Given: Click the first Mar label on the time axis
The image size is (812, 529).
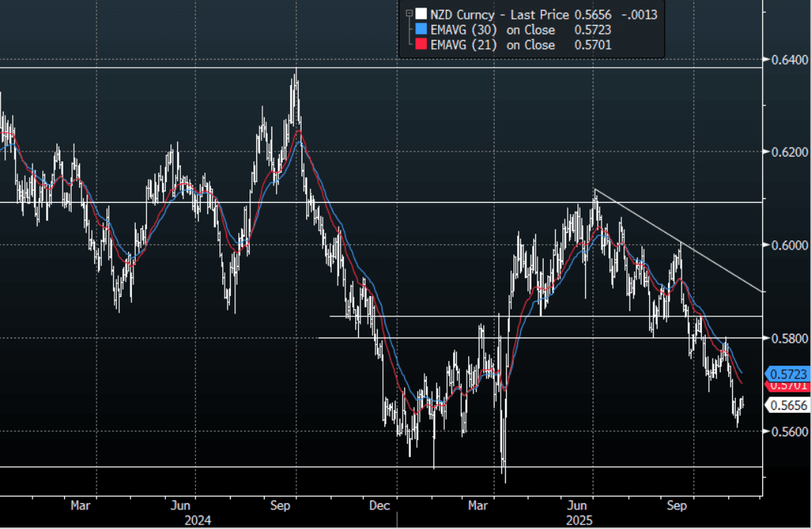Looking at the screenshot, I should point(81,506).
